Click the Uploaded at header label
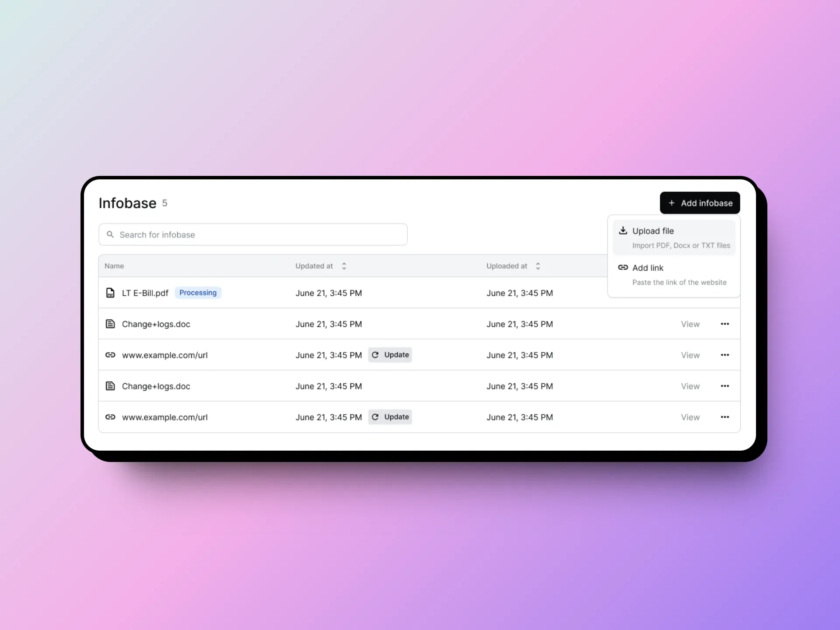 tap(507, 266)
